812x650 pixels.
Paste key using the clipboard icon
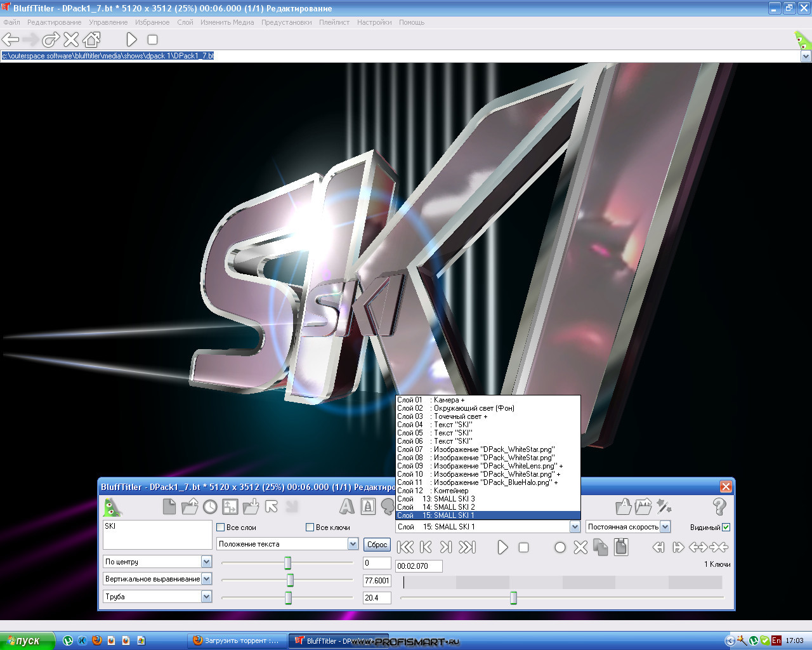[621, 547]
